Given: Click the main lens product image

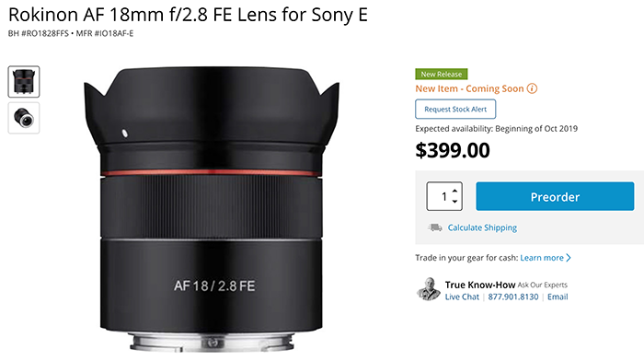Looking at the screenshot, I should (x=212, y=209).
